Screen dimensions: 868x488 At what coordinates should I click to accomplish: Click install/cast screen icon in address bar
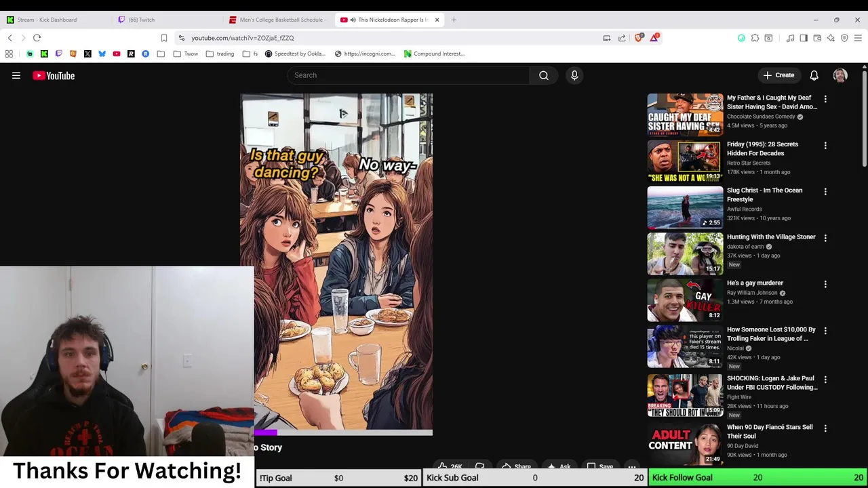click(x=606, y=38)
